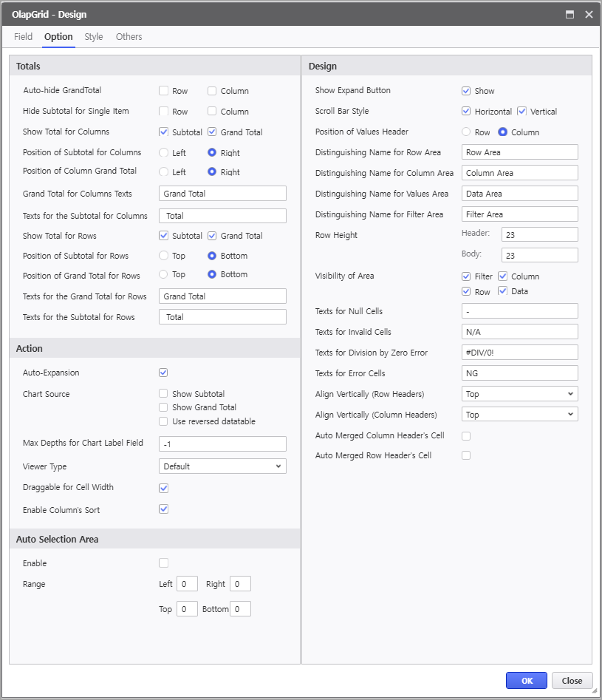The width and height of the screenshot is (602, 700).
Task: Select Right for Column Grand Total position
Action: click(x=212, y=172)
